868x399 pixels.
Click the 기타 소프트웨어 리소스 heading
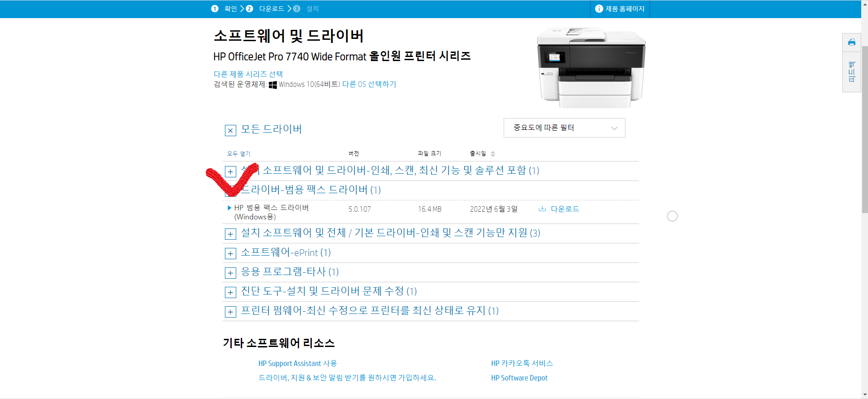[278, 343]
